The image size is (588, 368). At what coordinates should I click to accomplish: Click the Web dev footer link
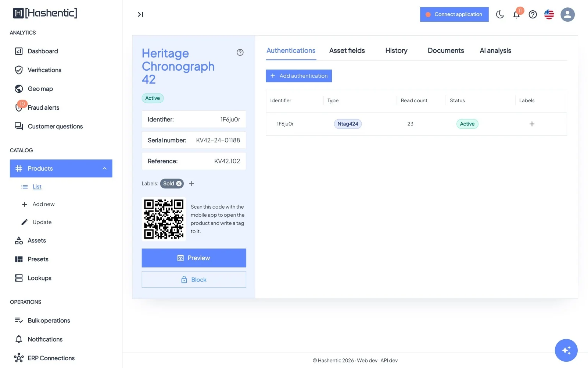[x=367, y=361]
